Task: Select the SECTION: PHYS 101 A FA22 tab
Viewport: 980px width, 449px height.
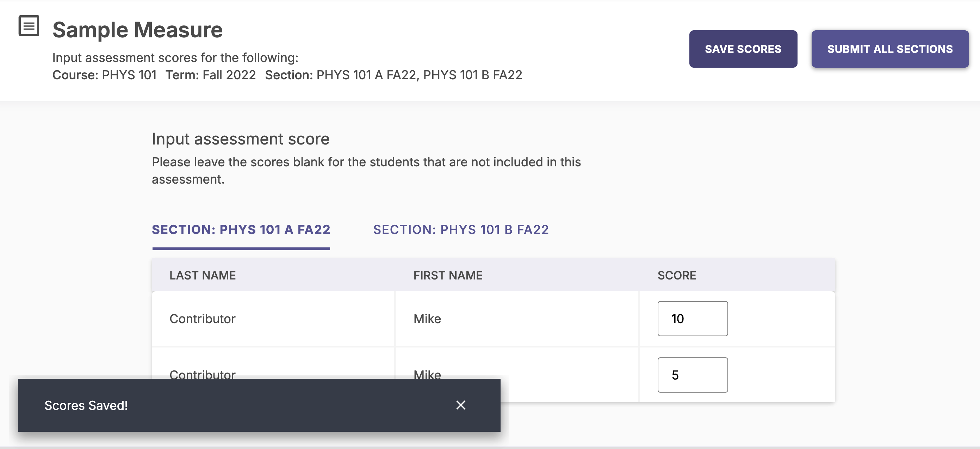Action: (x=241, y=229)
